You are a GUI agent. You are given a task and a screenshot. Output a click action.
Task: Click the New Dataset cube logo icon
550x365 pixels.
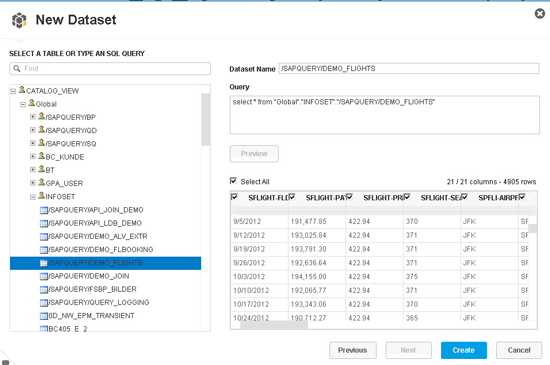point(19,20)
